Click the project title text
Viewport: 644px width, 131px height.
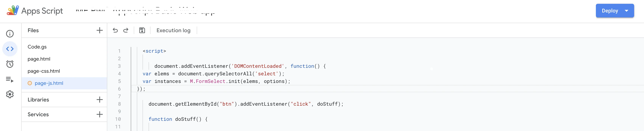[x=145, y=11]
